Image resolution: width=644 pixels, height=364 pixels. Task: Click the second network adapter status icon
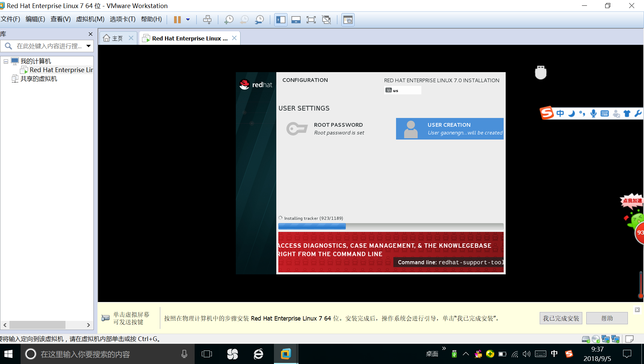tap(615, 339)
